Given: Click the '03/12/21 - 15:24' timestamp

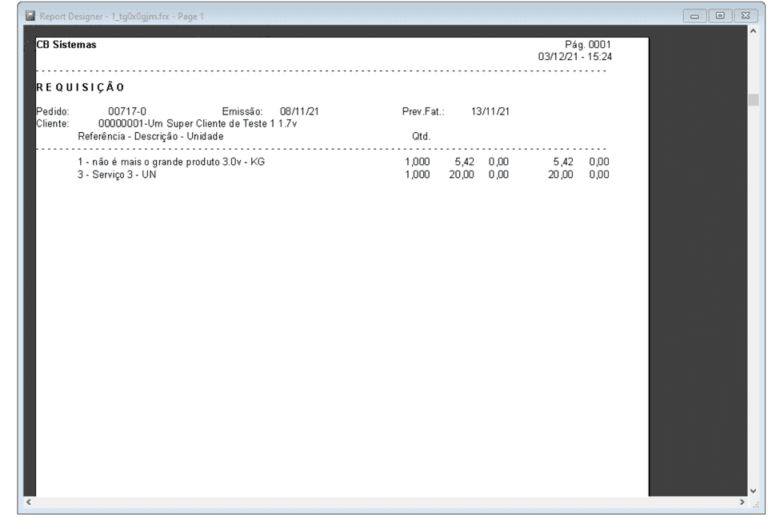Looking at the screenshot, I should (x=575, y=57).
